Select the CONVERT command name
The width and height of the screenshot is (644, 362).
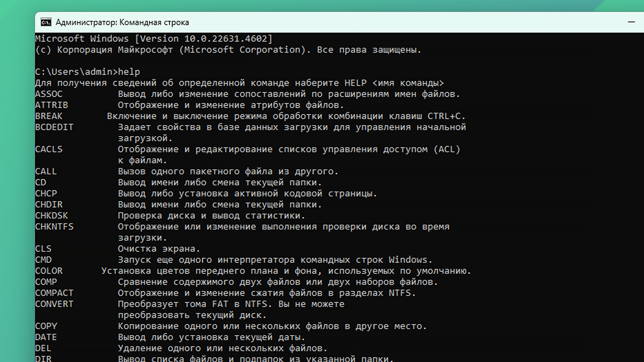pyautogui.click(x=54, y=304)
